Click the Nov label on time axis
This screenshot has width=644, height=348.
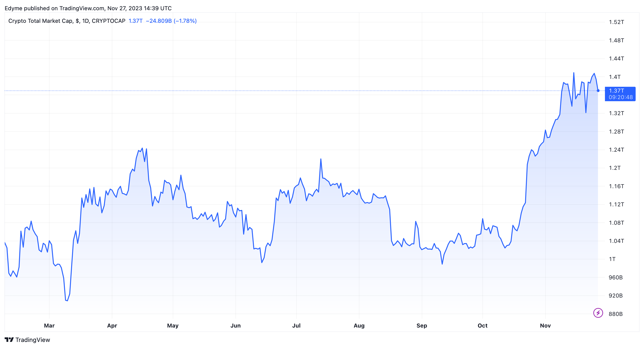click(545, 325)
